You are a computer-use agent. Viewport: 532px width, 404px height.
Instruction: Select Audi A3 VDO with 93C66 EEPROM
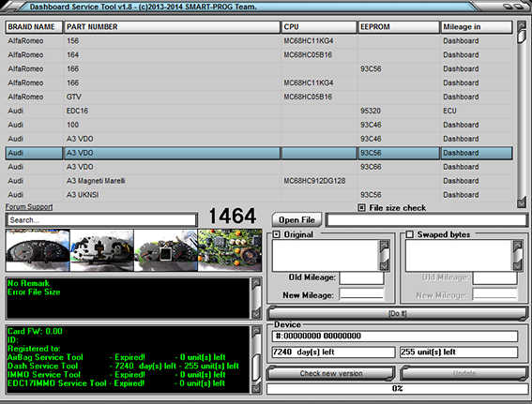pos(259,167)
